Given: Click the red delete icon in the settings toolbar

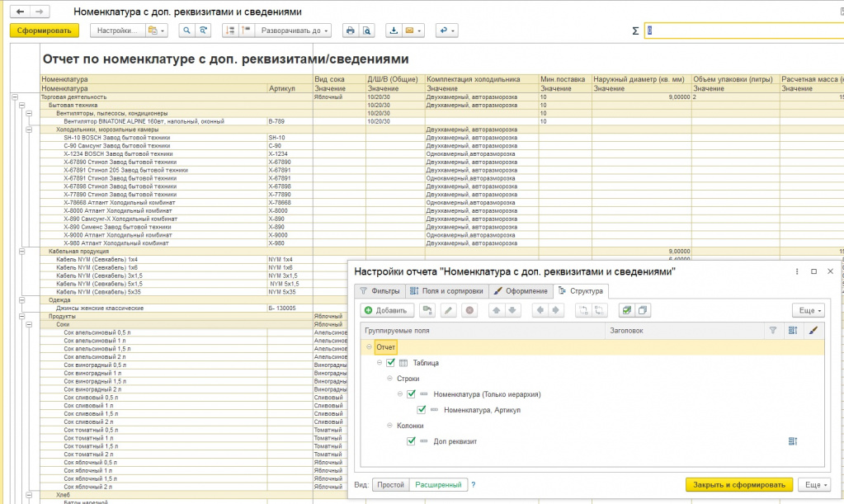Looking at the screenshot, I should tap(470, 310).
